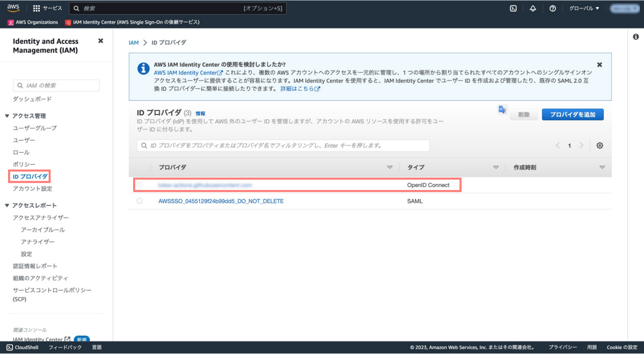Launch CloudShell from the top bar icon
Viewport: 644px width, 354px height.
click(513, 9)
